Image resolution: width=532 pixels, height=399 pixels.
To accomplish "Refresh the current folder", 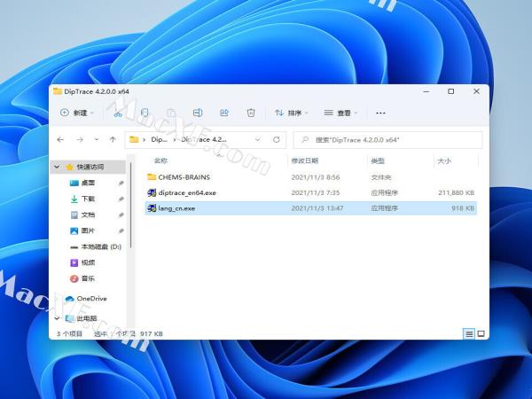I will coord(277,139).
